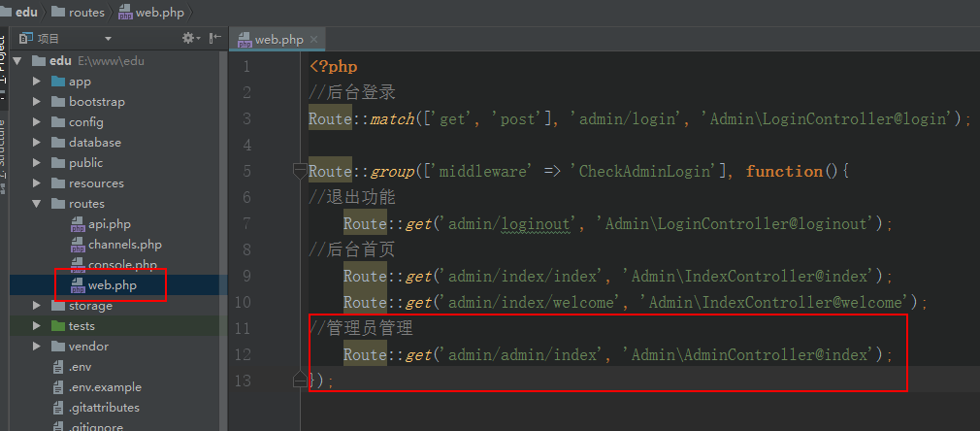This screenshot has height=431, width=980.
Task: Click routes in the breadcrumb path
Action: (x=85, y=12)
